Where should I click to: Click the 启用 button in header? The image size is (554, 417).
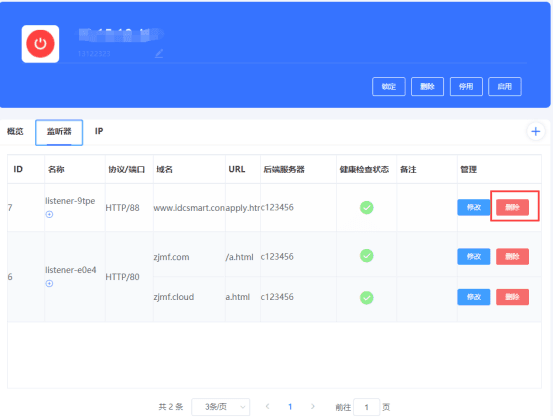pyautogui.click(x=505, y=87)
